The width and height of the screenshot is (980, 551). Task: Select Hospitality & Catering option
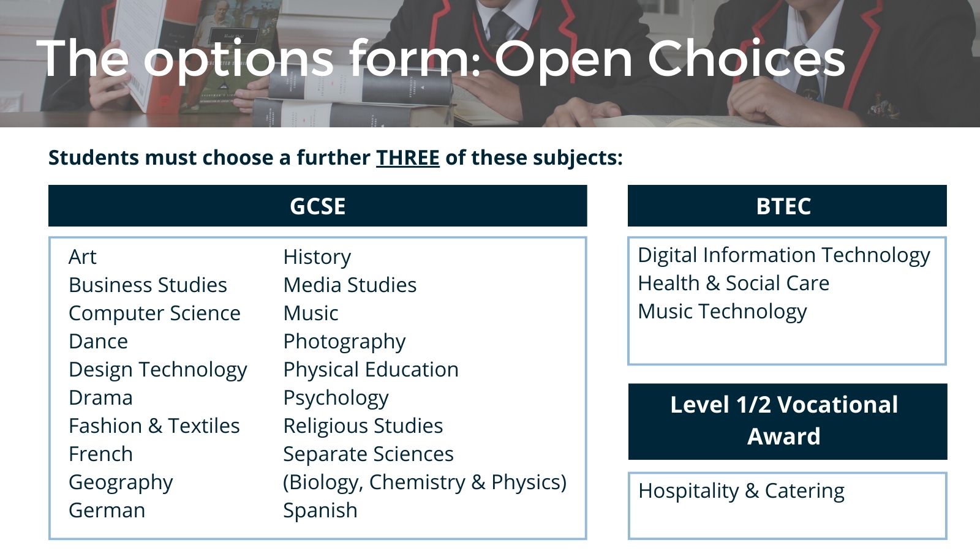click(x=741, y=491)
